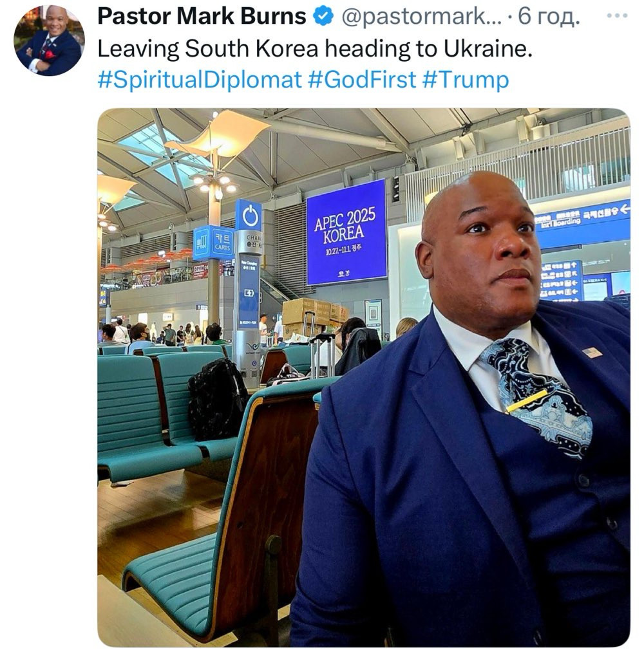This screenshot has height=659, width=644.
Task: Select the #Trump hashtag
Action: (x=465, y=80)
